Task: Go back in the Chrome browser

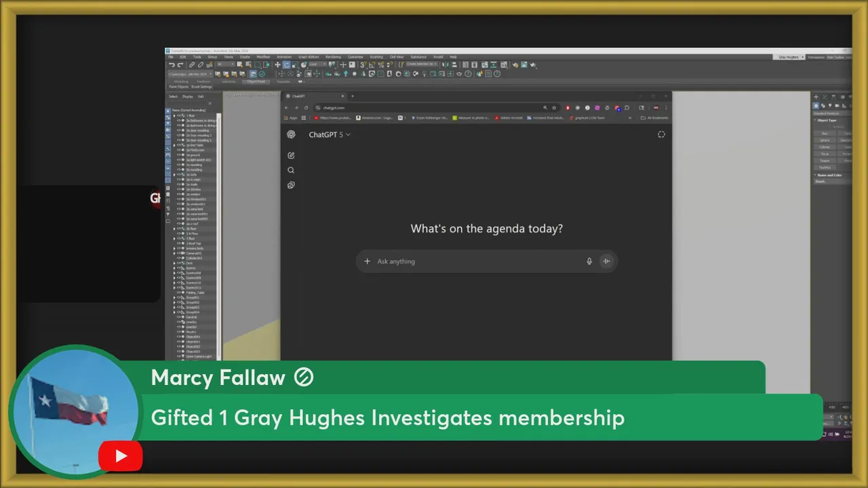Action: coord(287,108)
